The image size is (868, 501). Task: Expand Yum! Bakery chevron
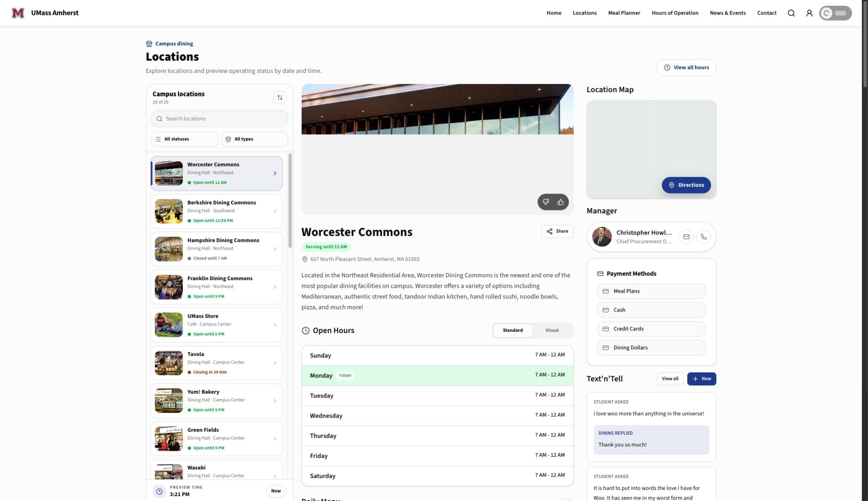click(275, 401)
